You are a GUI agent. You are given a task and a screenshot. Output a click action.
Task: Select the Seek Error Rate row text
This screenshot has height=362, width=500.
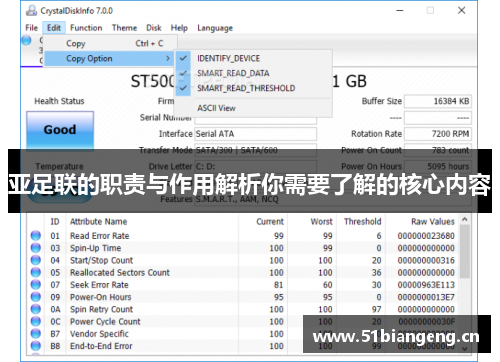(x=99, y=285)
